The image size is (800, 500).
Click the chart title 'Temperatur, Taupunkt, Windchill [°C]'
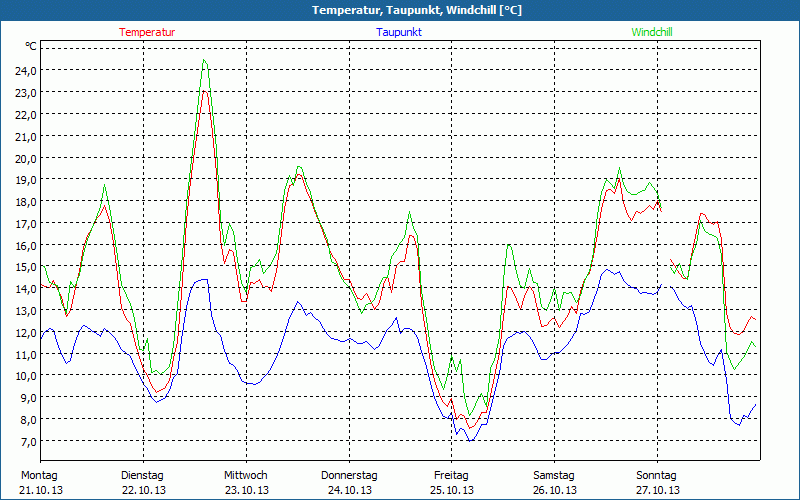click(417, 10)
